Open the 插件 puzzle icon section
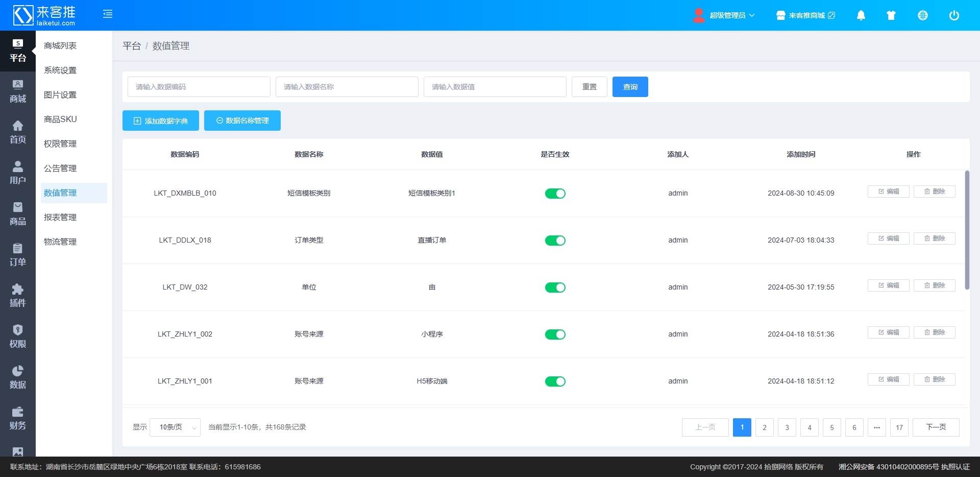 18,296
